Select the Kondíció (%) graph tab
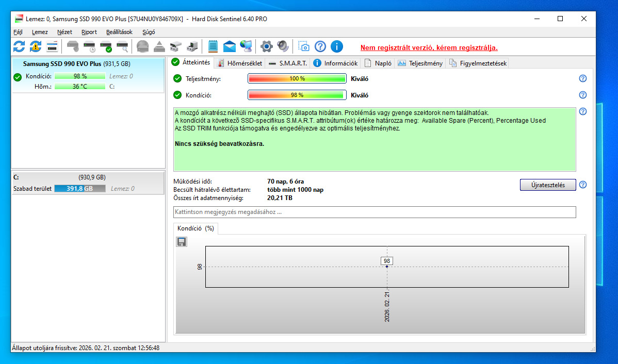Image resolution: width=618 pixels, height=364 pixels. pos(196,228)
